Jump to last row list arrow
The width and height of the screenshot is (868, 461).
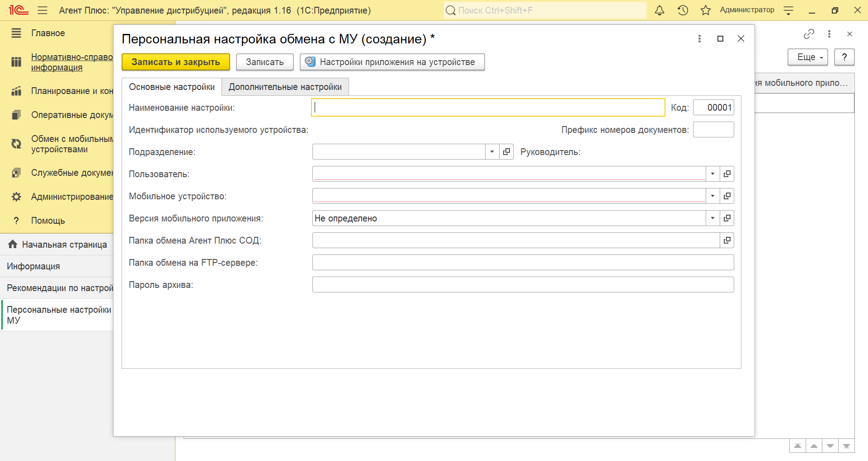click(846, 446)
